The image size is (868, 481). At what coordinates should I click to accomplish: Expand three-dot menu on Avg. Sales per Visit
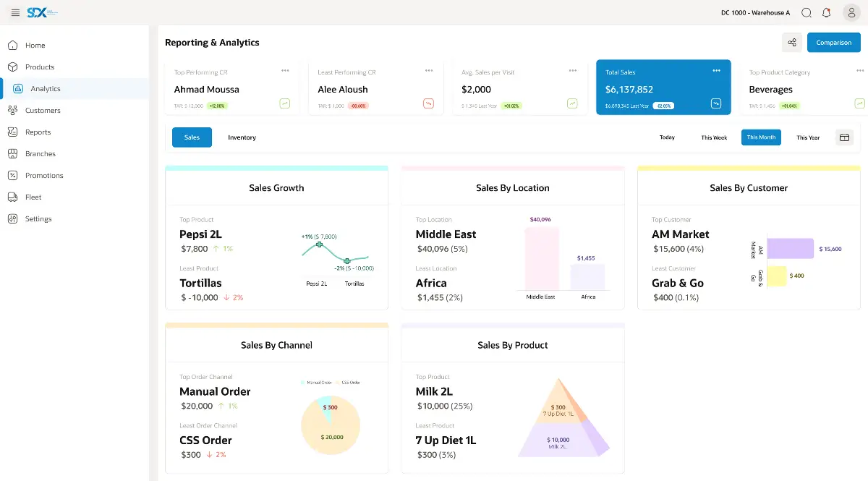573,71
